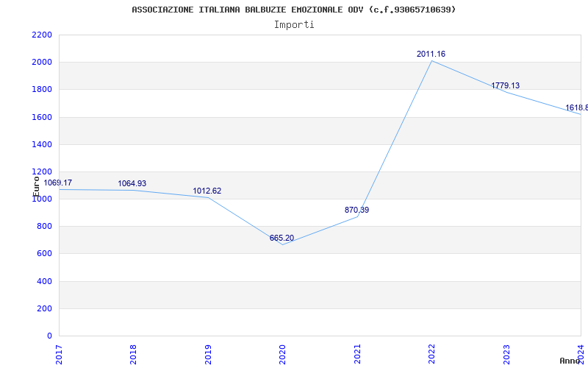588x368 pixels.
Task: Click the chart title ASSOCIAZIONE ITALIANA BALBUZIE EMOZIONALE
Action: [x=293, y=10]
